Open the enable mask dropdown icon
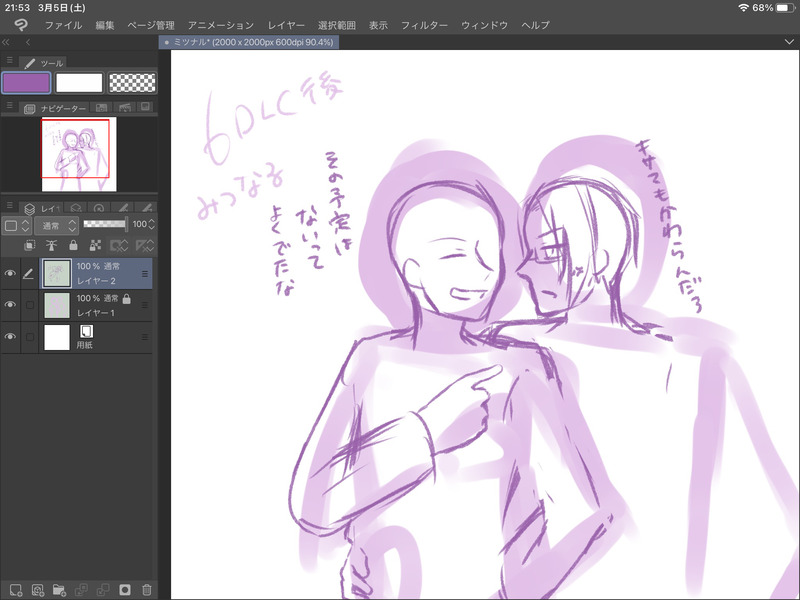 click(x=119, y=246)
